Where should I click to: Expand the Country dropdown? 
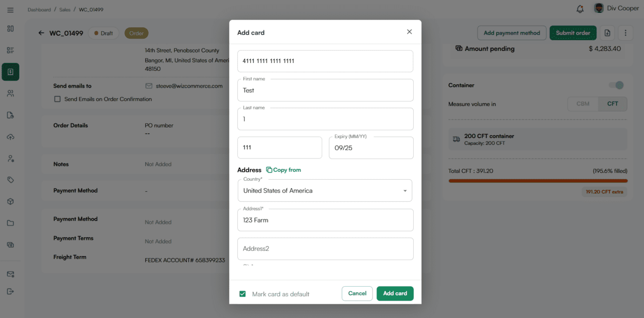(405, 191)
